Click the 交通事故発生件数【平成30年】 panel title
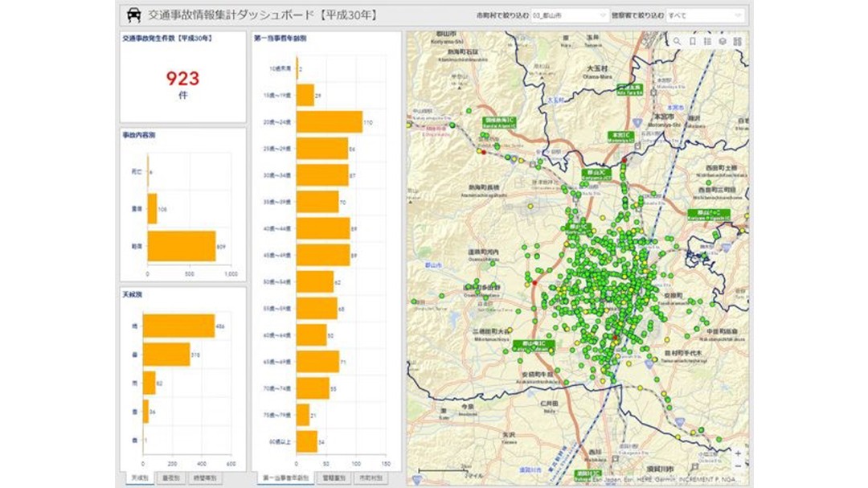The image size is (868, 488). click(x=167, y=39)
